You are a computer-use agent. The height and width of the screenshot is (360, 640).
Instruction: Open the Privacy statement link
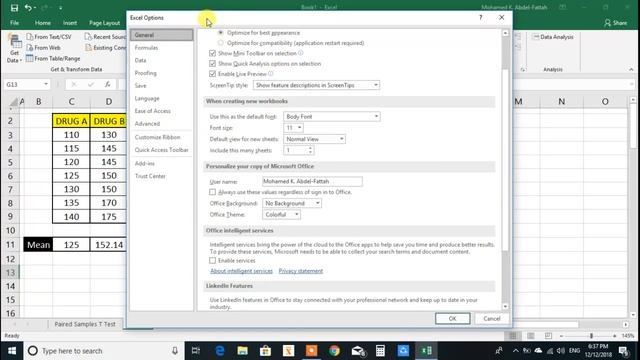pos(301,271)
